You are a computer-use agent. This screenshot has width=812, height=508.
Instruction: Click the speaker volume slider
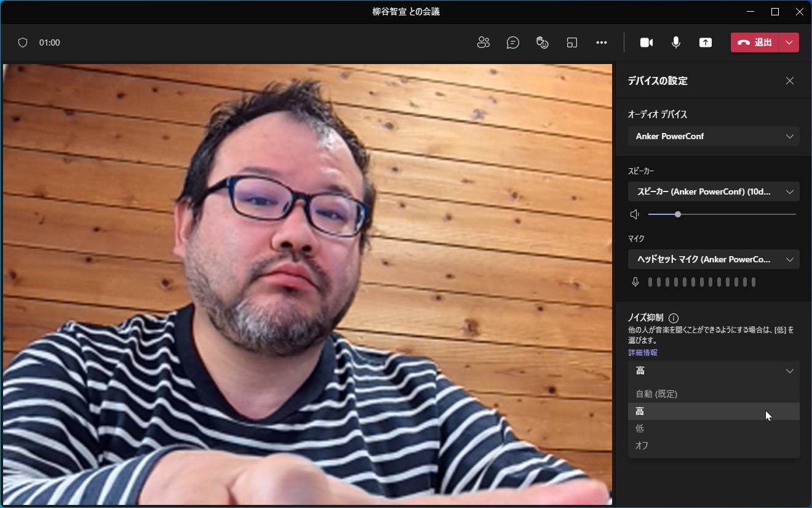[x=722, y=214]
